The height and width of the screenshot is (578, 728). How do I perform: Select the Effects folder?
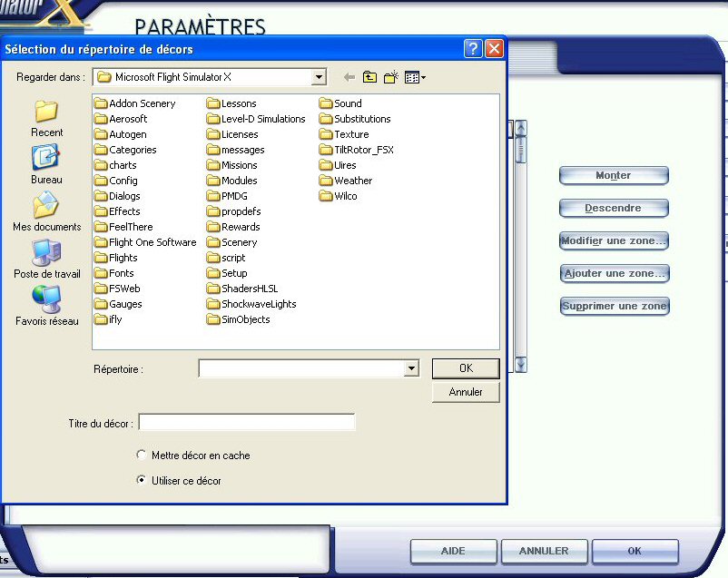tap(117, 211)
